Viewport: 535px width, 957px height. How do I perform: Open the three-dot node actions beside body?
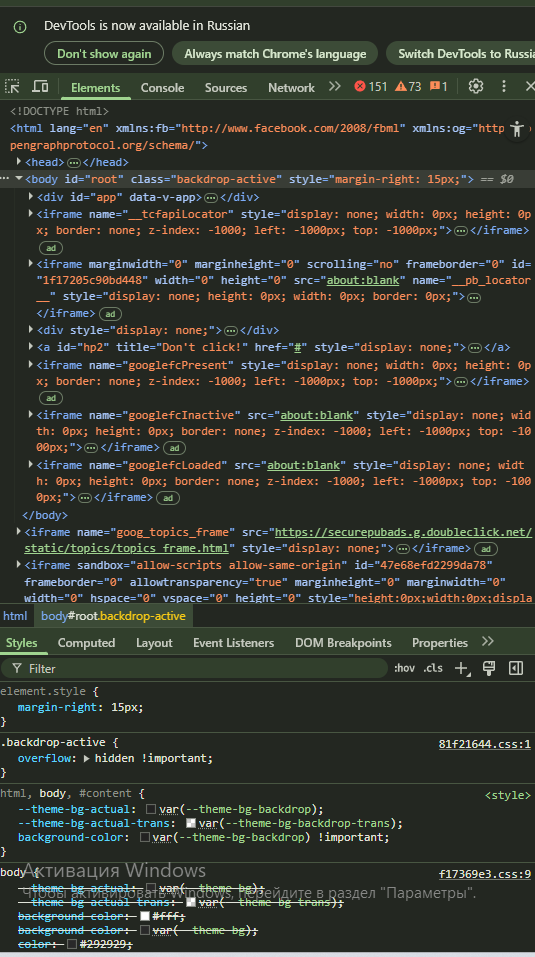click(5, 179)
